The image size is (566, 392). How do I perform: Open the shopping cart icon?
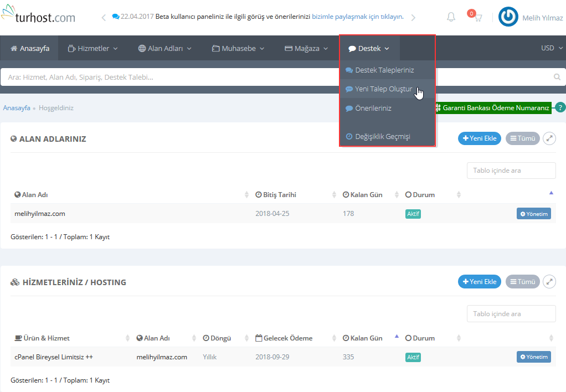pyautogui.click(x=477, y=18)
